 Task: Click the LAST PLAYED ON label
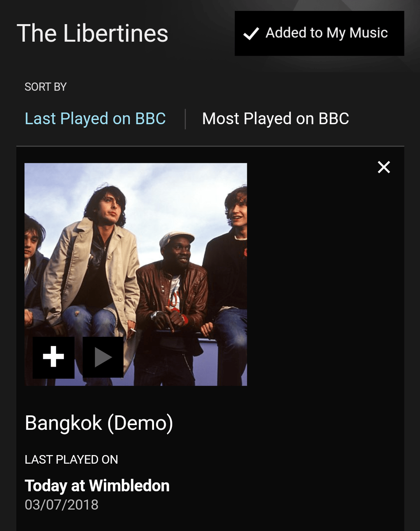pyautogui.click(x=71, y=459)
